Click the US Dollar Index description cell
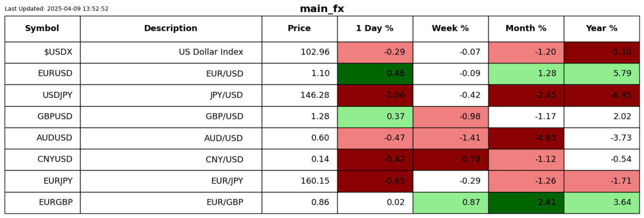The width and height of the screenshot is (644, 218). tap(170, 52)
